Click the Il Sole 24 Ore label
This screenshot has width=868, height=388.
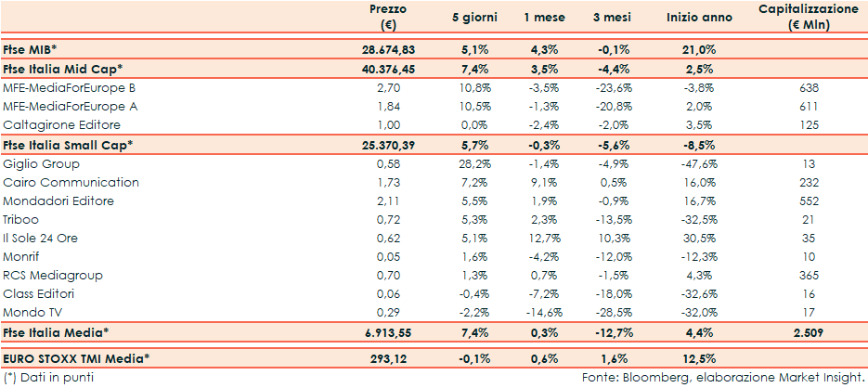(43, 239)
